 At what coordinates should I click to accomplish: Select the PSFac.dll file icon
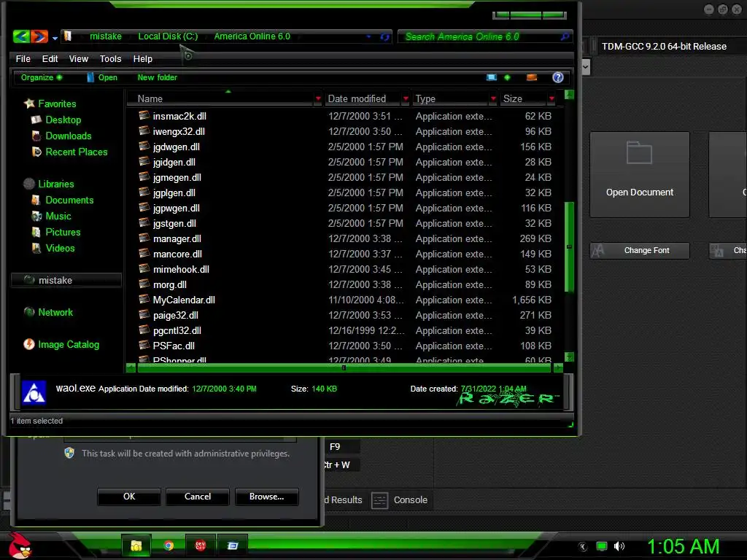click(144, 345)
